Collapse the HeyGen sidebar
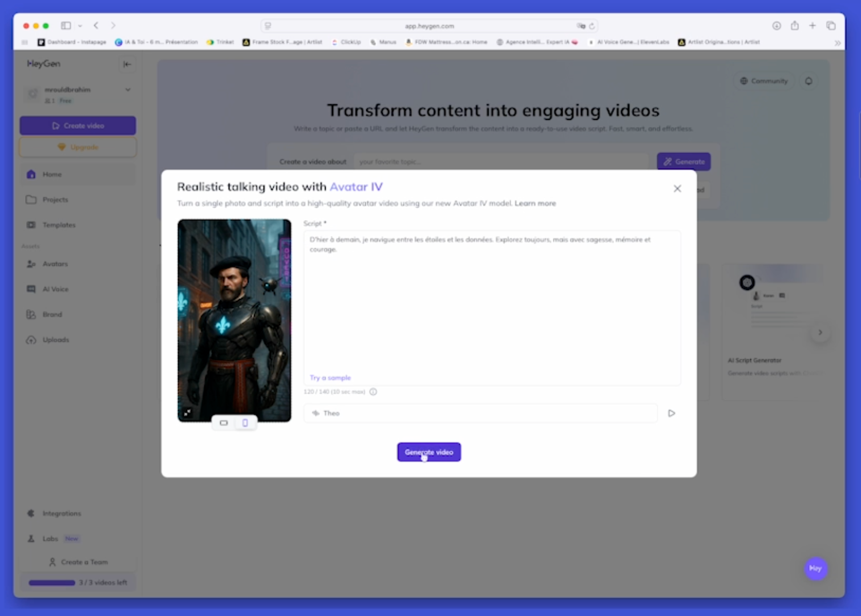The image size is (861, 616). coord(127,64)
